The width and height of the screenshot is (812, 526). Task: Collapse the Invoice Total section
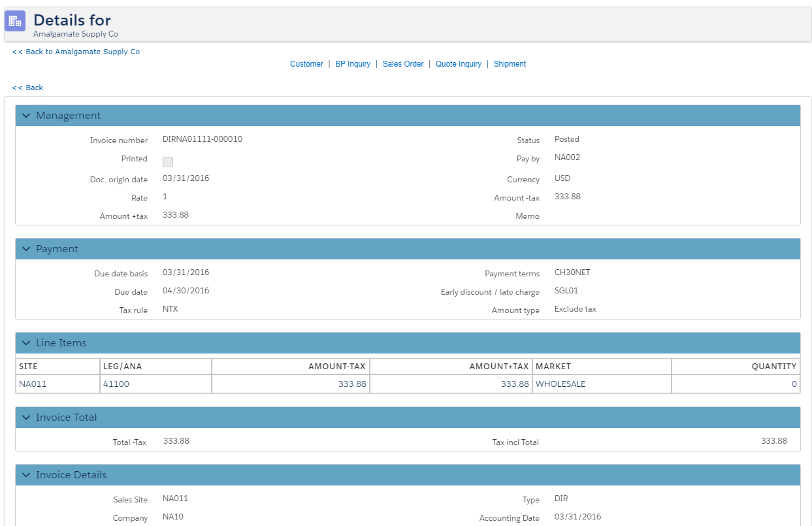[x=26, y=418]
